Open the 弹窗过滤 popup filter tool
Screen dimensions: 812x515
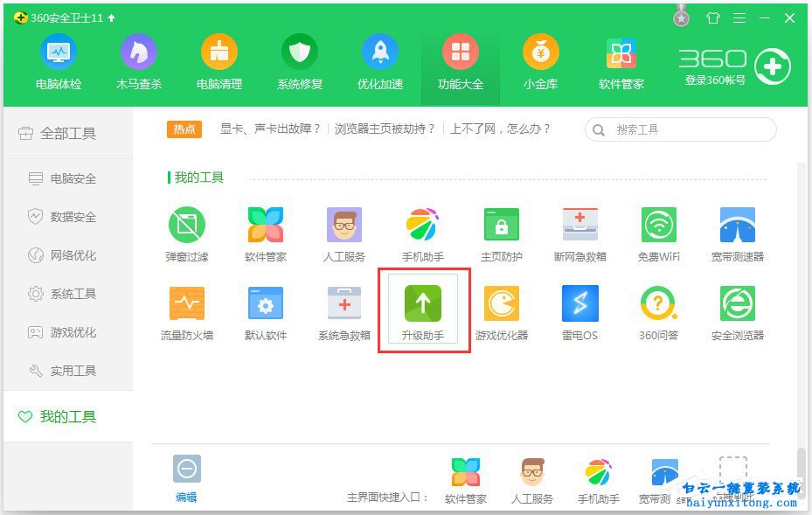186,229
